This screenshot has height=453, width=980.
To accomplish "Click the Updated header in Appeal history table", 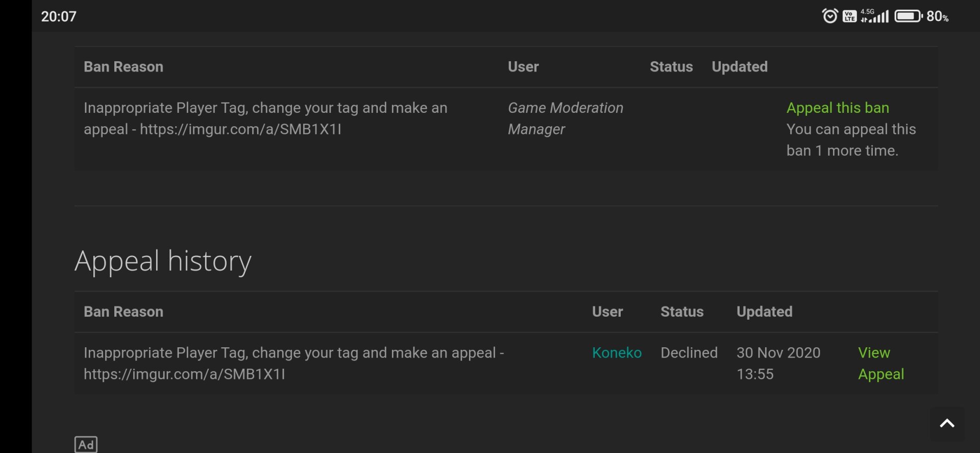I will pyautogui.click(x=764, y=312).
